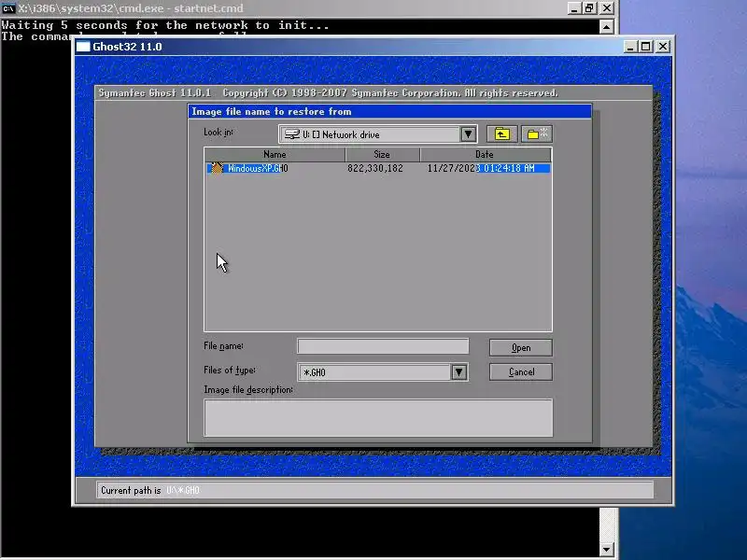Sort the file list by Name column
Screen dimensions: 747x560
coord(275,154)
